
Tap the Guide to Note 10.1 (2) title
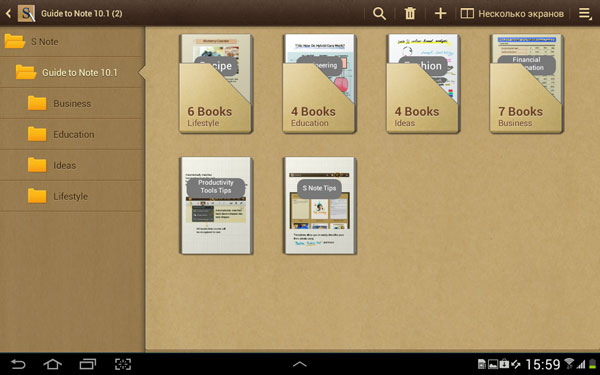[x=82, y=14]
